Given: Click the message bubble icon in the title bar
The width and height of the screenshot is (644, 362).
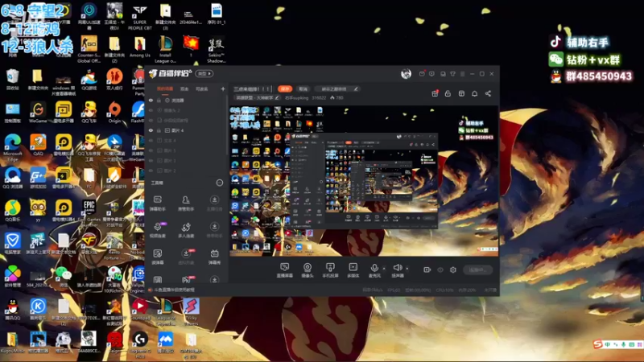Looking at the screenshot, I should tap(431, 74).
